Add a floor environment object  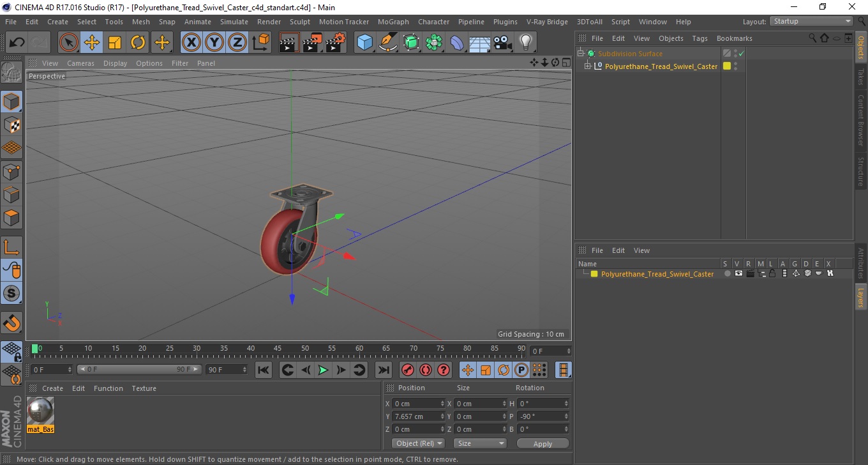[480, 43]
